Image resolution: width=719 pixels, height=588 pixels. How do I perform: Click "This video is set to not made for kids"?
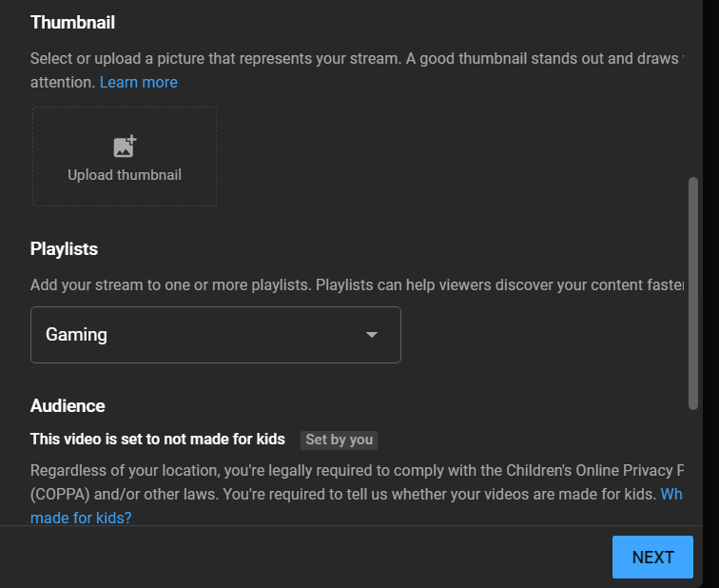tap(158, 440)
